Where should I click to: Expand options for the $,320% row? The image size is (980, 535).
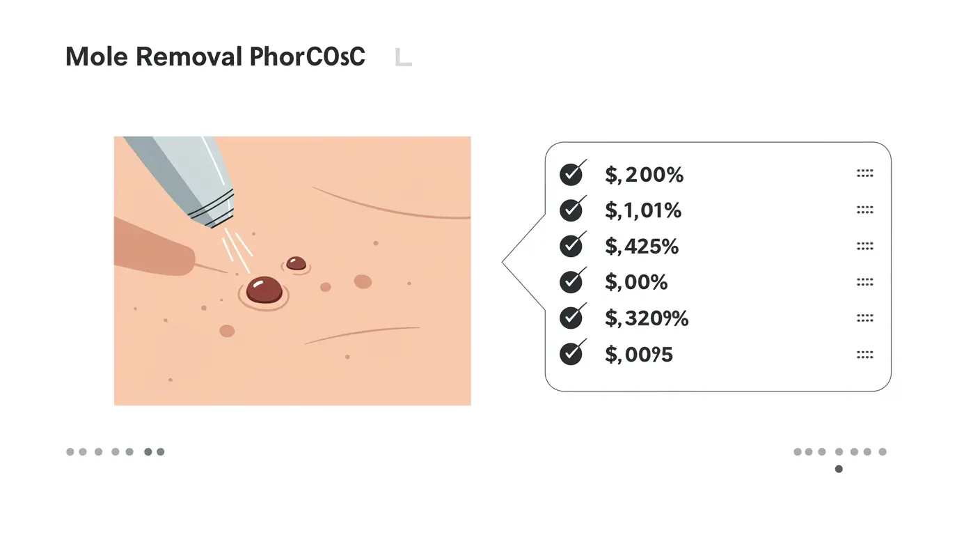pyautogui.click(x=864, y=318)
